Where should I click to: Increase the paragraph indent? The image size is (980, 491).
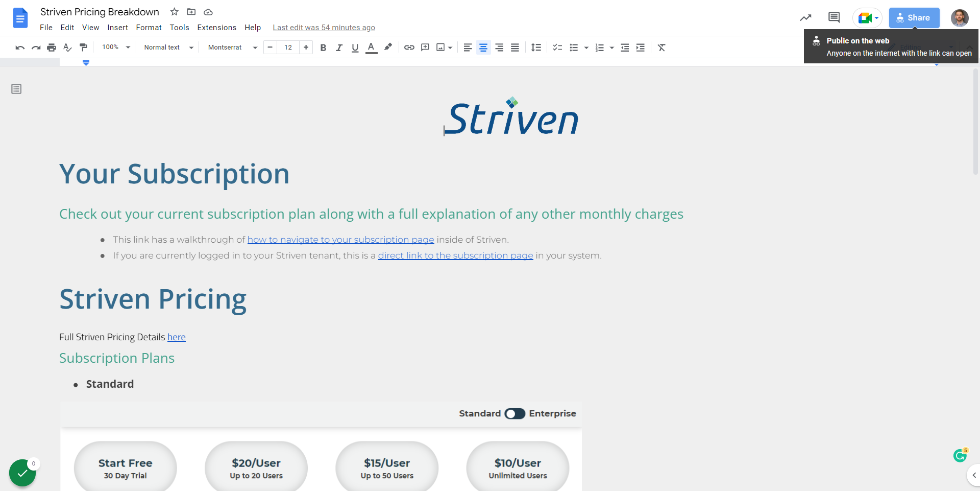640,48
